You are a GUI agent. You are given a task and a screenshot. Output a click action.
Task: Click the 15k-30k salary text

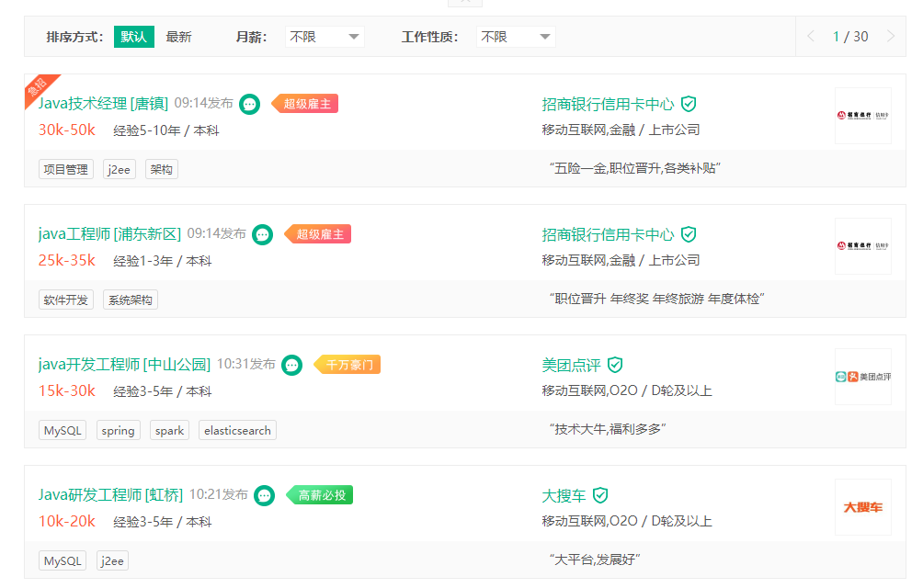pyautogui.click(x=66, y=391)
